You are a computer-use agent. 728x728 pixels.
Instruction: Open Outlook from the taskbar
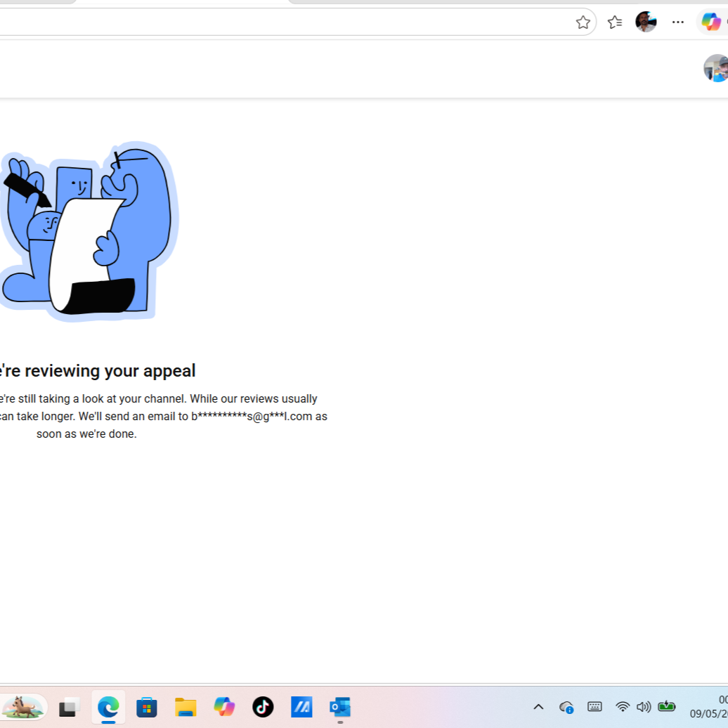pos(340,707)
